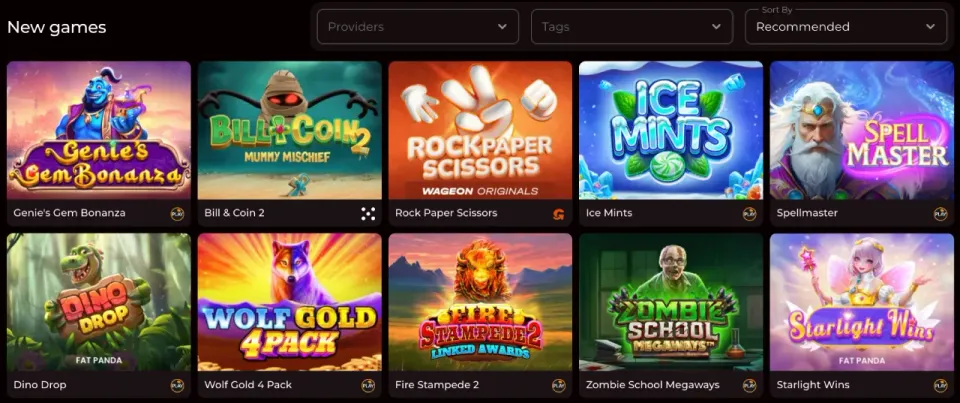
Task: Click the provider icon beside Starlight Wins
Action: tap(940, 386)
